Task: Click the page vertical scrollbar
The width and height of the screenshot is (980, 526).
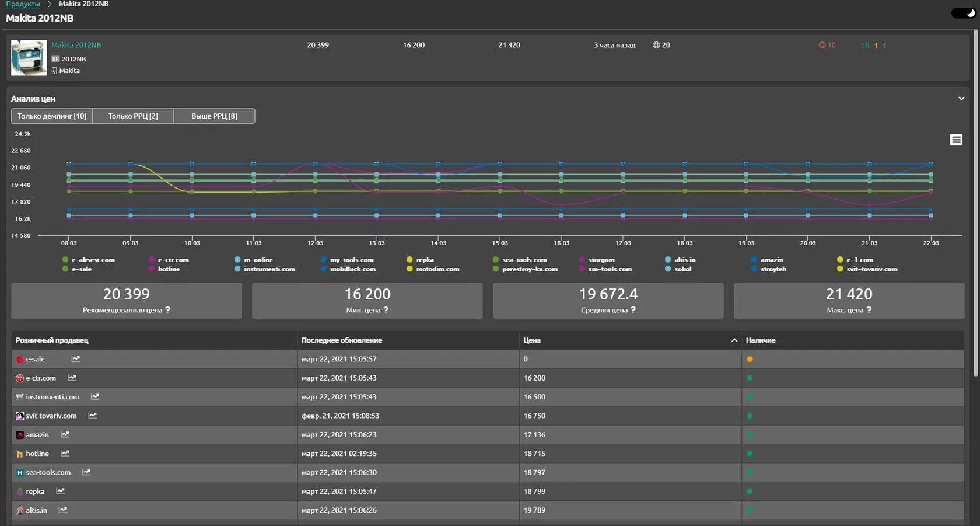Action: (x=977, y=203)
